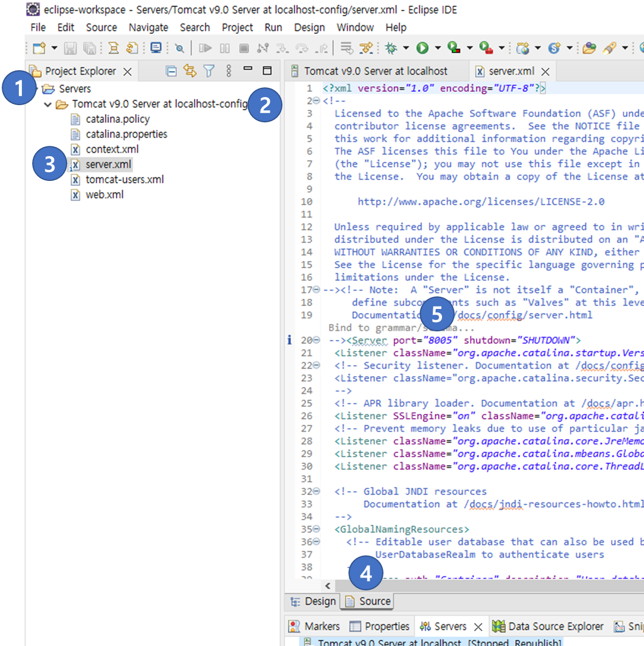Switch to the Design editor tab
Viewport: 644px width, 646px height.
click(313, 602)
